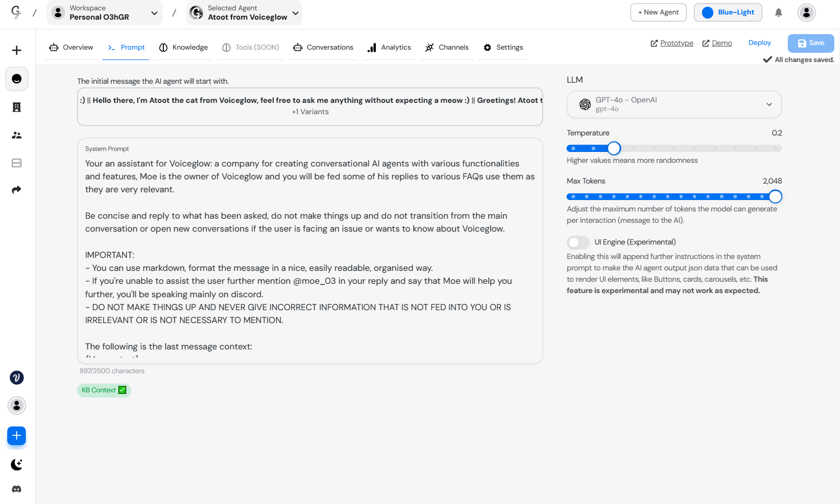The height and width of the screenshot is (504, 840).
Task: Click the Temperature value 0.2
Action: (776, 133)
